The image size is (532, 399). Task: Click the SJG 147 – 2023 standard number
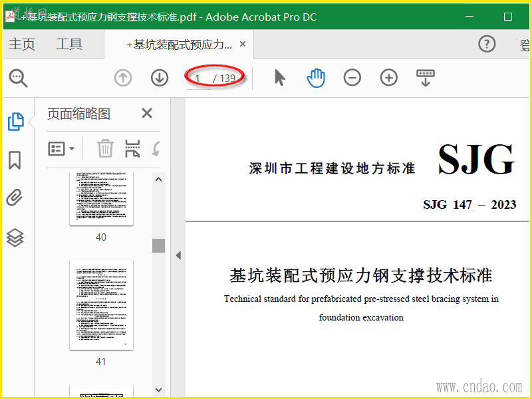click(469, 205)
